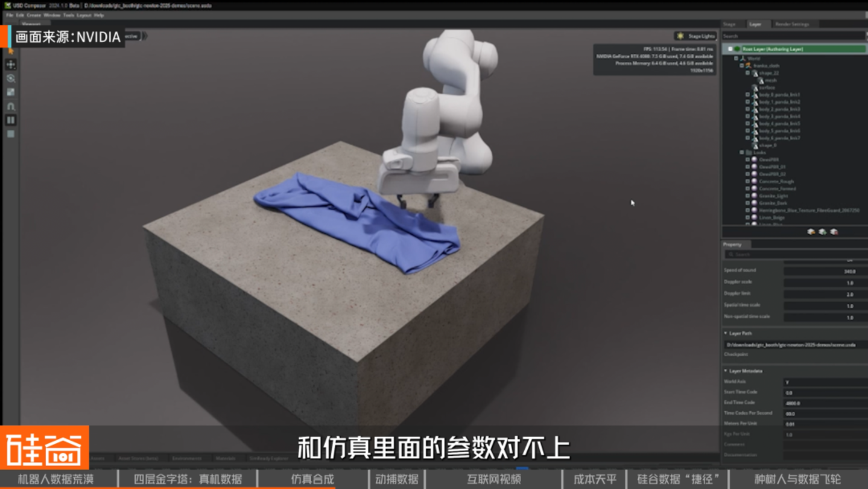
Task: Toggle the magnet Snap tool
Action: tap(11, 106)
